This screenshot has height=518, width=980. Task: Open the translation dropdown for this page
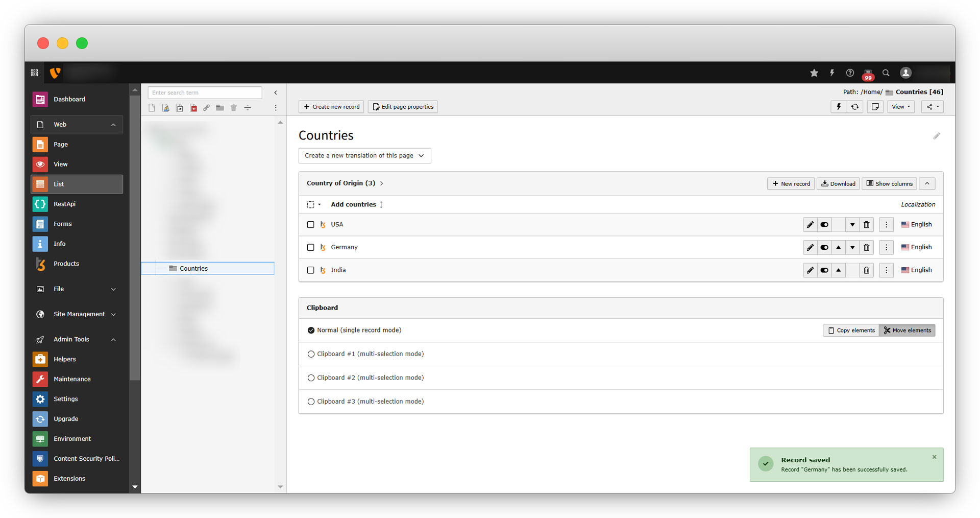coord(364,156)
